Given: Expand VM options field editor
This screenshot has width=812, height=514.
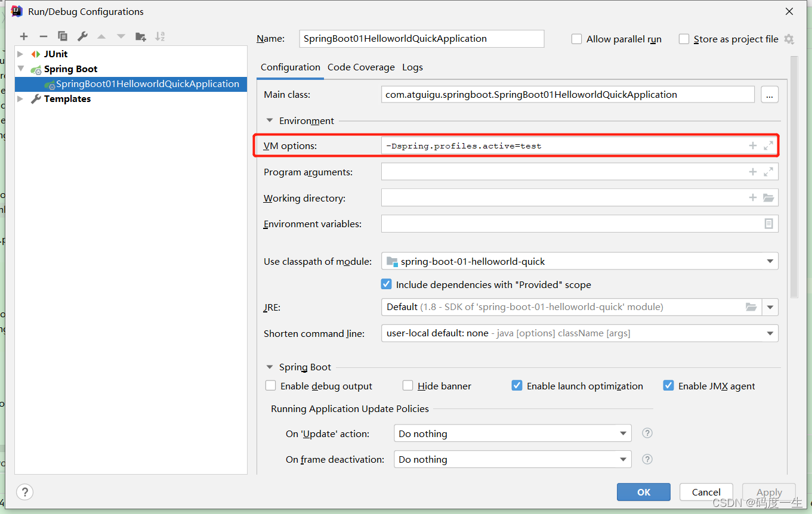Looking at the screenshot, I should [x=768, y=145].
